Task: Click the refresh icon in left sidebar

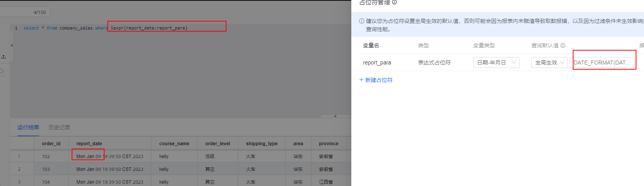Action: [x=2, y=71]
